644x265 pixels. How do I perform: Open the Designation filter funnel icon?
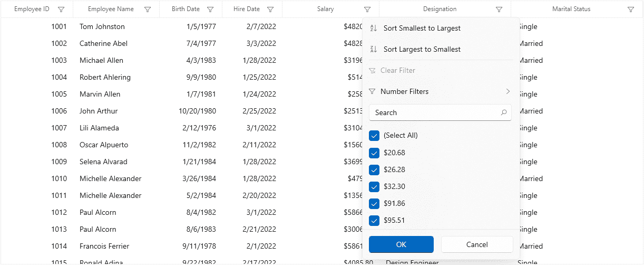pos(499,10)
